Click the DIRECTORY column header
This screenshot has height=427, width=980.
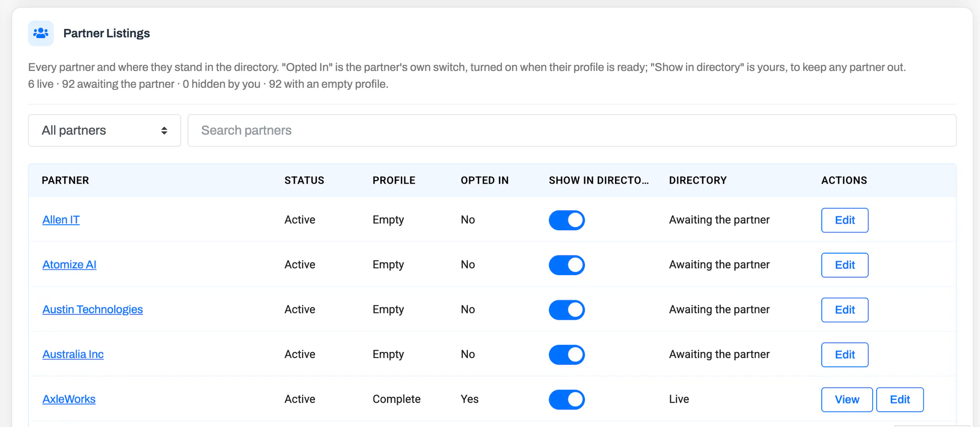698,180
